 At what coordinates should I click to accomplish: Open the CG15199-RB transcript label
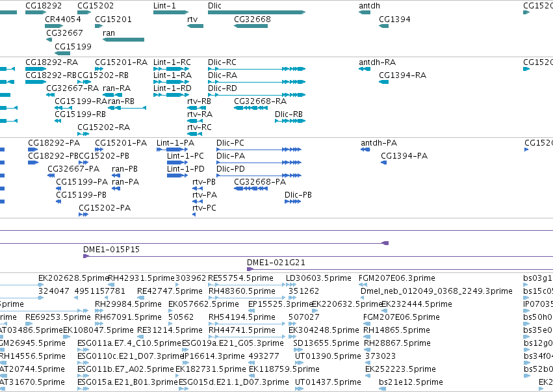80,114
